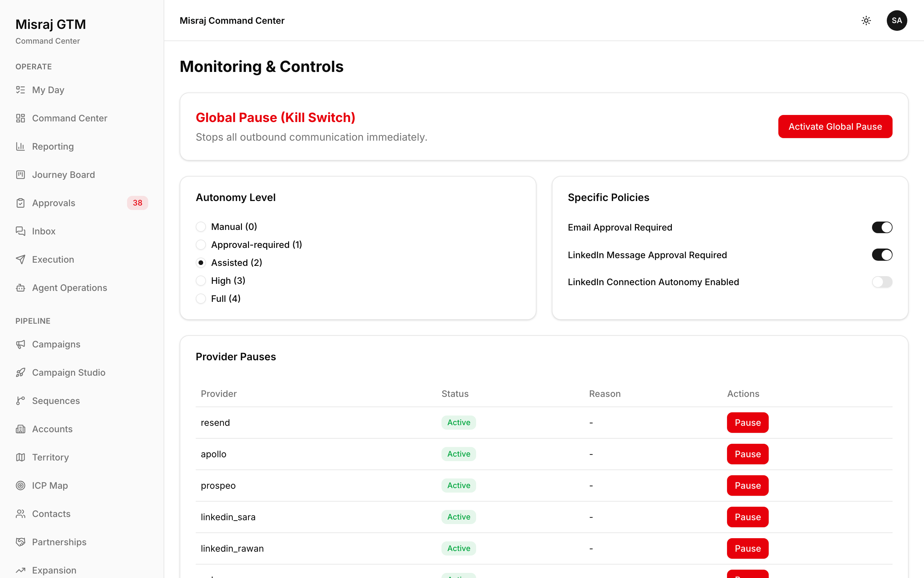Click the Command Center grid icon
This screenshot has height=578, width=924.
[x=21, y=118]
